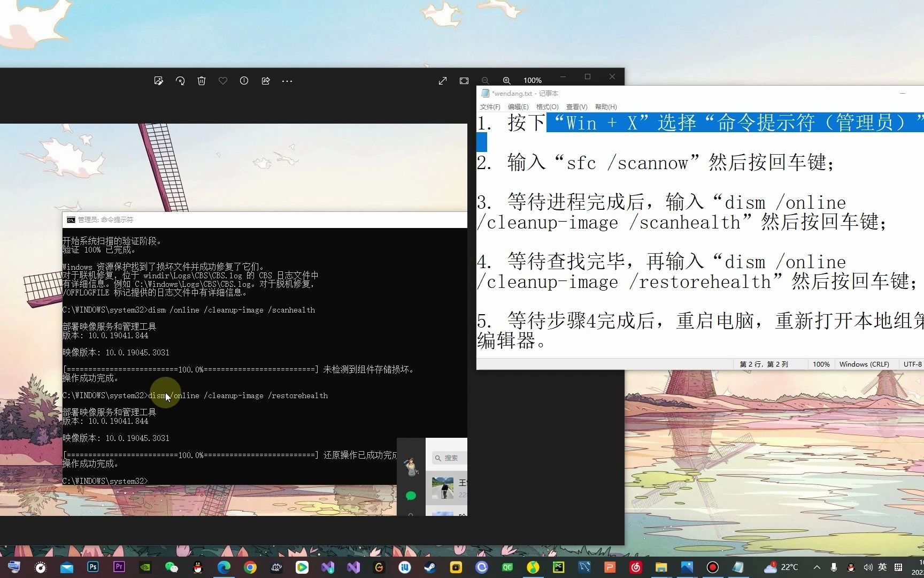924x578 pixels.
Task: Rotate the image in Photos viewer
Action: (180, 81)
